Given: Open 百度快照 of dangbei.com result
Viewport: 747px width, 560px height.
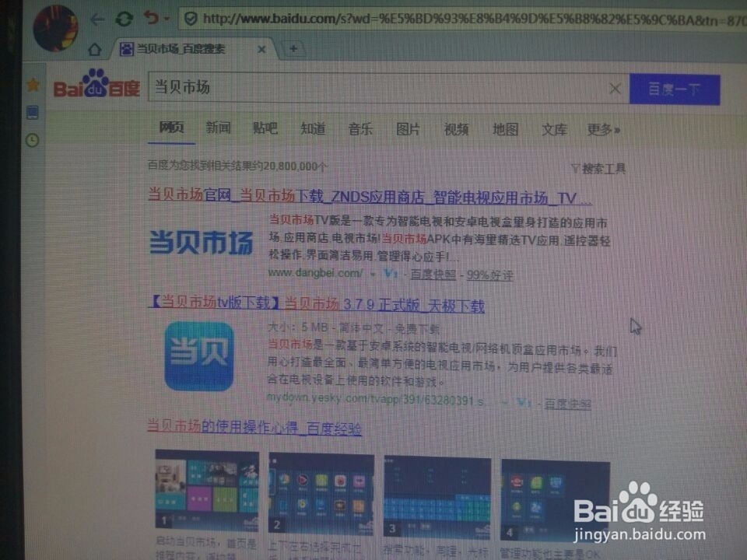Looking at the screenshot, I should (433, 275).
